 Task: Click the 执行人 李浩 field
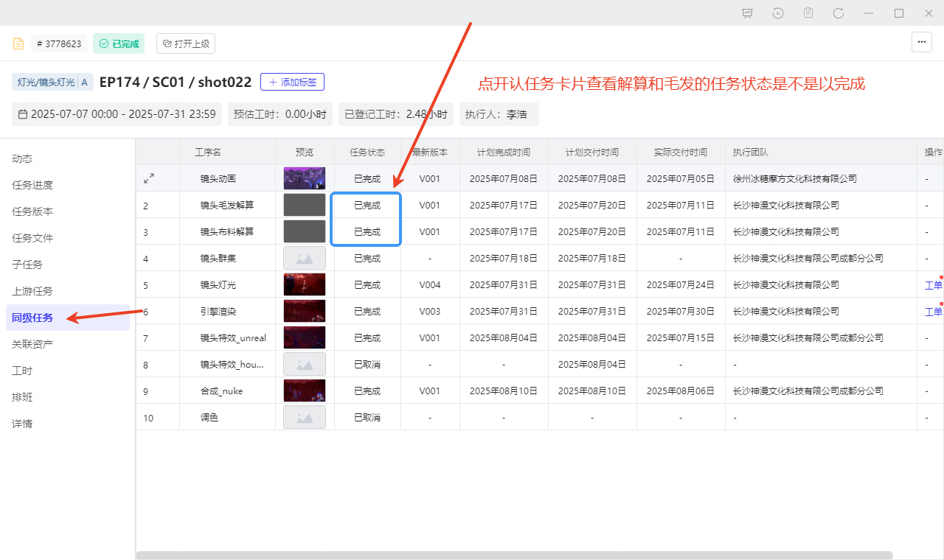498,114
